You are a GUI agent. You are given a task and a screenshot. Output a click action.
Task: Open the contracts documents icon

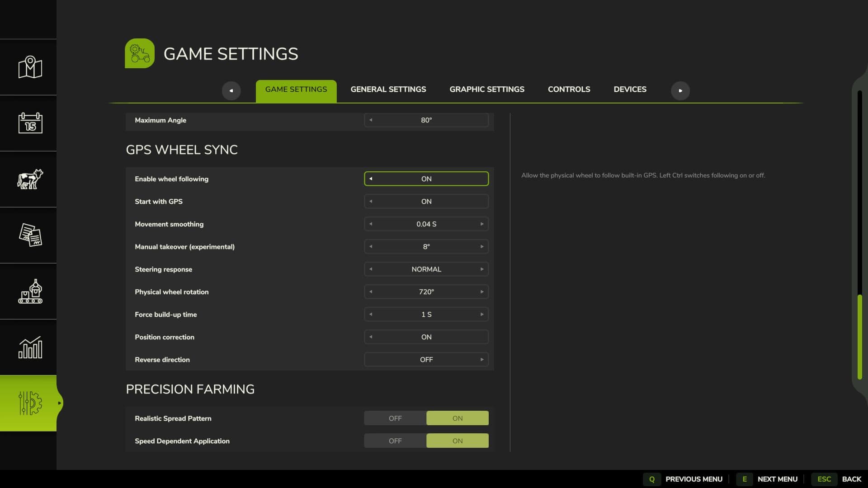[x=30, y=235]
